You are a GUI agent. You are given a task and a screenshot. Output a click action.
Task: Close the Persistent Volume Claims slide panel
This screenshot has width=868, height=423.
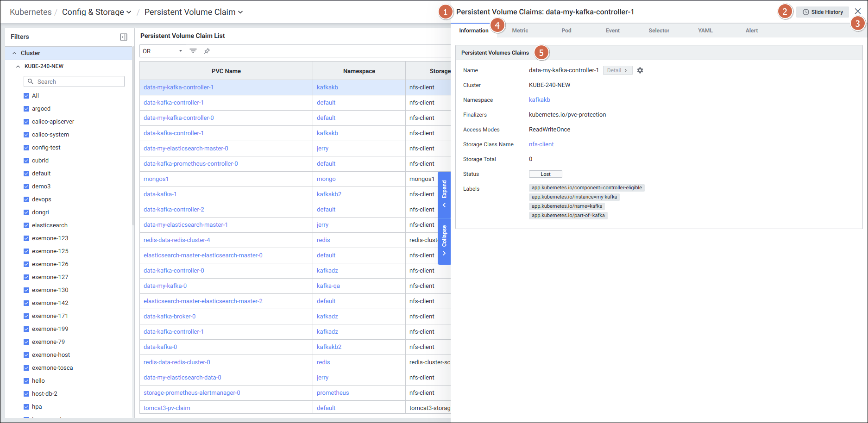pyautogui.click(x=858, y=12)
